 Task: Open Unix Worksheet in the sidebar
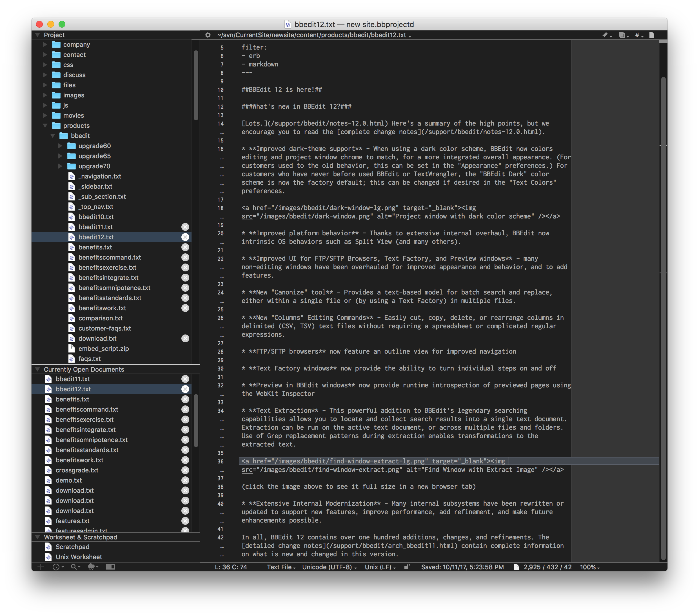[79, 557]
